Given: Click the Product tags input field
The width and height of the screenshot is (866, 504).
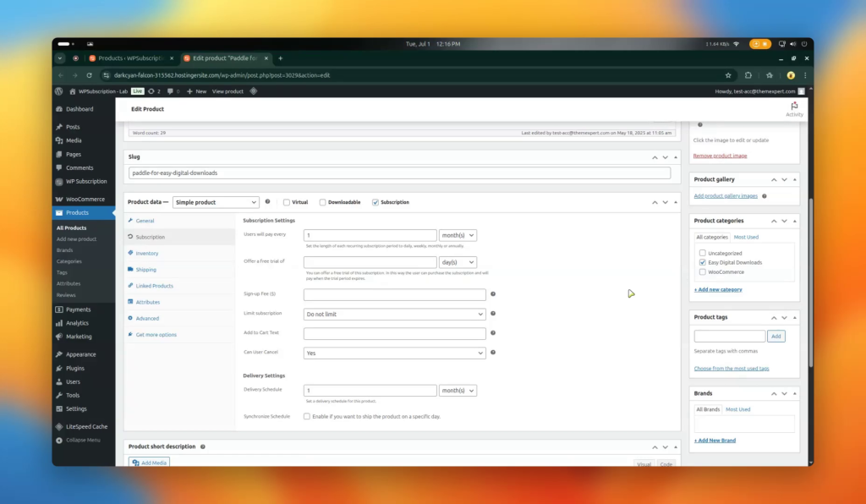Looking at the screenshot, I should [730, 337].
